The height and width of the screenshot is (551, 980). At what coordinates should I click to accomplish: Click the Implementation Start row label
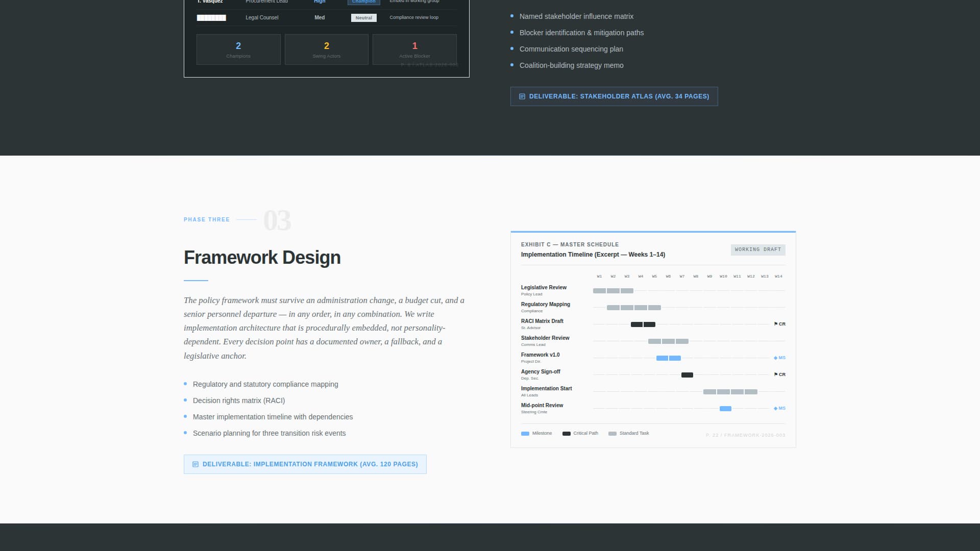tap(546, 388)
